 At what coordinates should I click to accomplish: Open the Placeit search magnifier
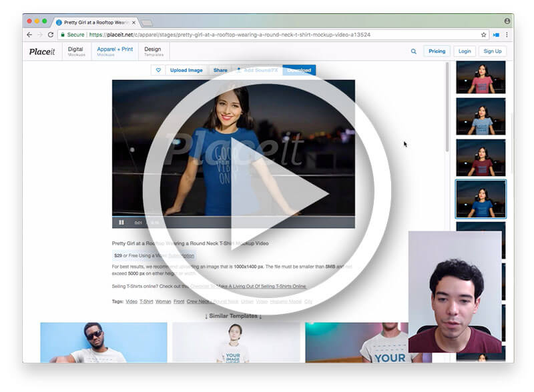(x=413, y=51)
